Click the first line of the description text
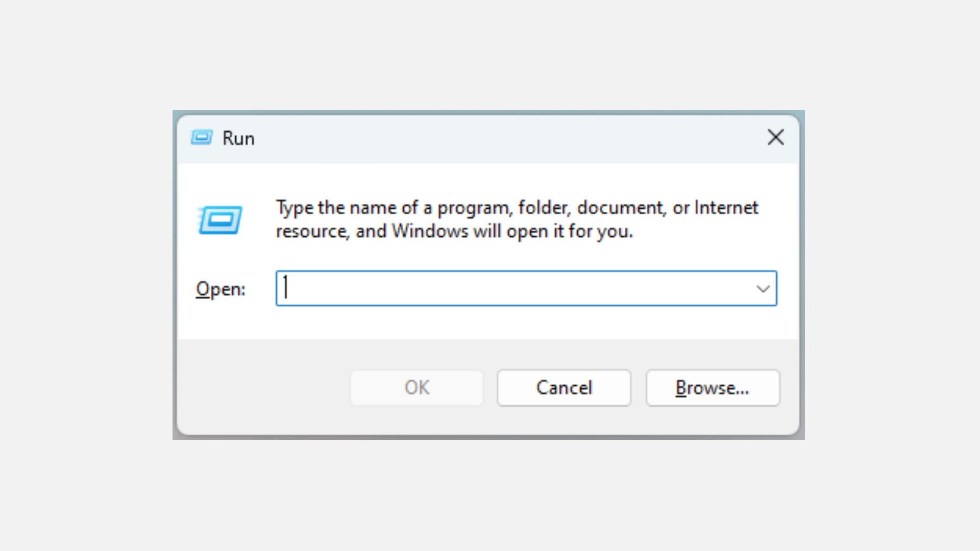The width and height of the screenshot is (980, 551). [x=517, y=208]
